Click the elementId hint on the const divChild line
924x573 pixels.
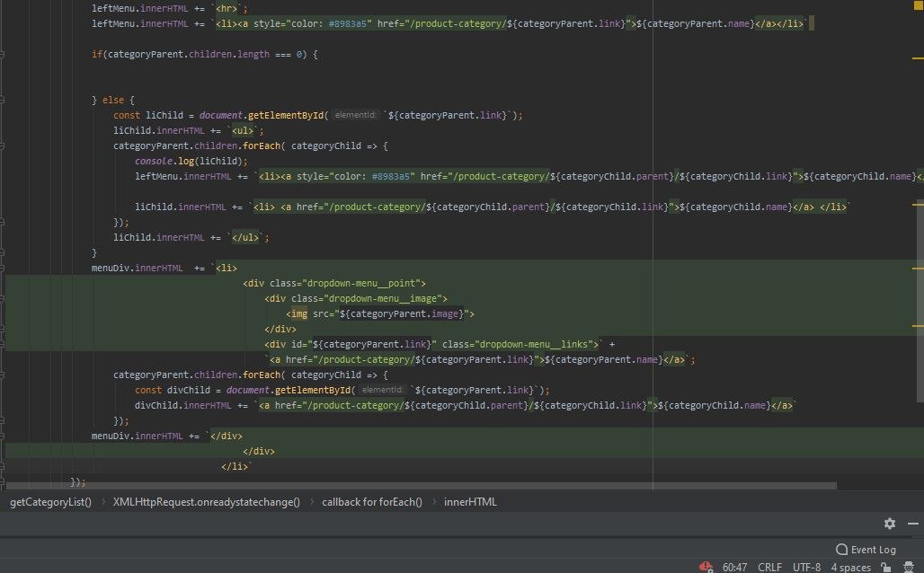coord(382,390)
